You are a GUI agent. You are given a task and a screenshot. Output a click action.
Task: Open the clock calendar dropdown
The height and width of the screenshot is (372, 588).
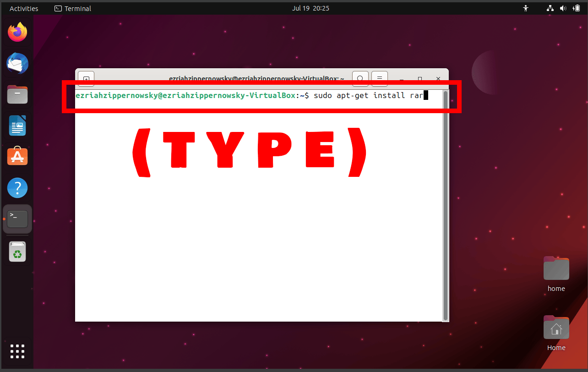pyautogui.click(x=310, y=8)
